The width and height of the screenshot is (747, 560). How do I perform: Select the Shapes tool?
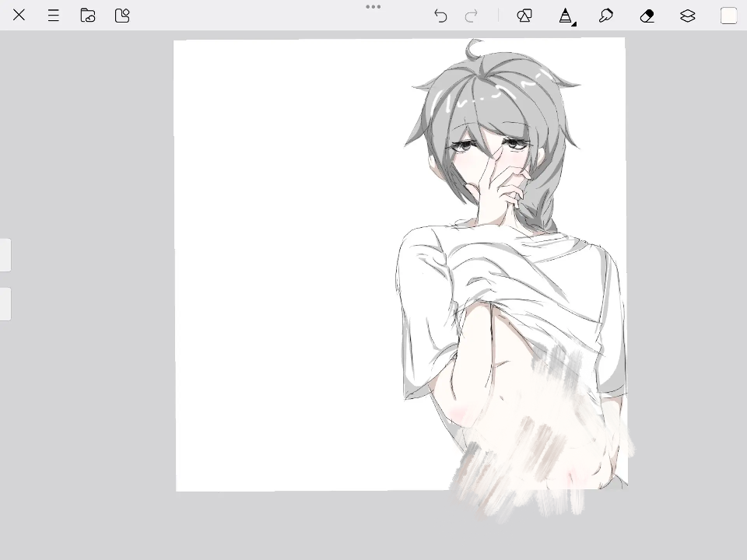(x=524, y=16)
